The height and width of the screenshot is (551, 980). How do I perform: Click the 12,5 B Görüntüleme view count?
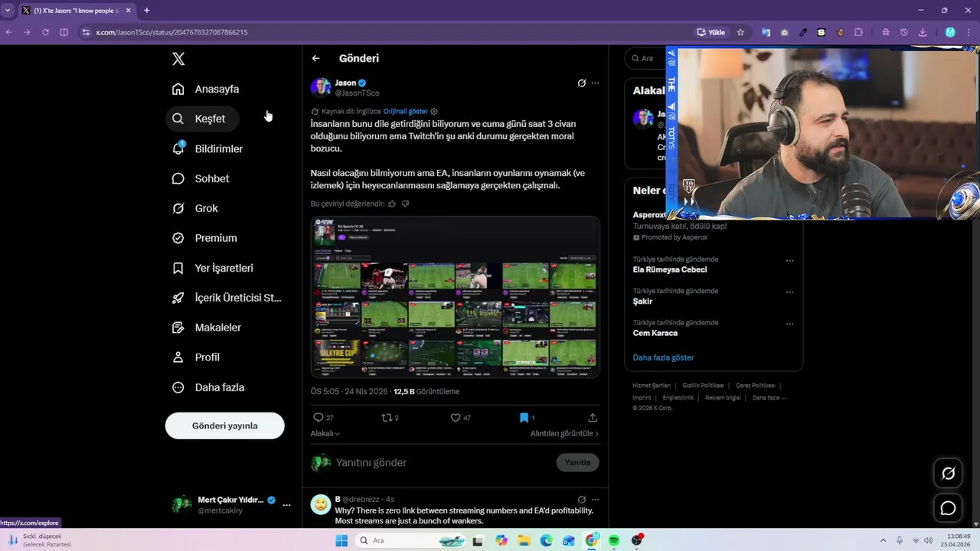[426, 391]
